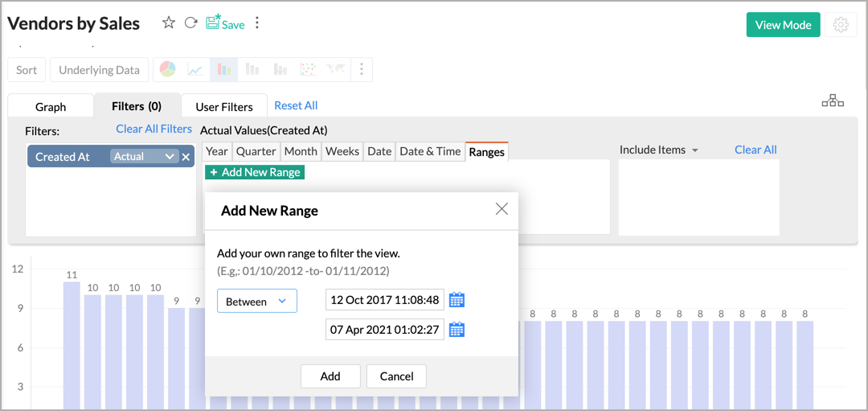Choose the scatter plot chart icon

coord(307,70)
